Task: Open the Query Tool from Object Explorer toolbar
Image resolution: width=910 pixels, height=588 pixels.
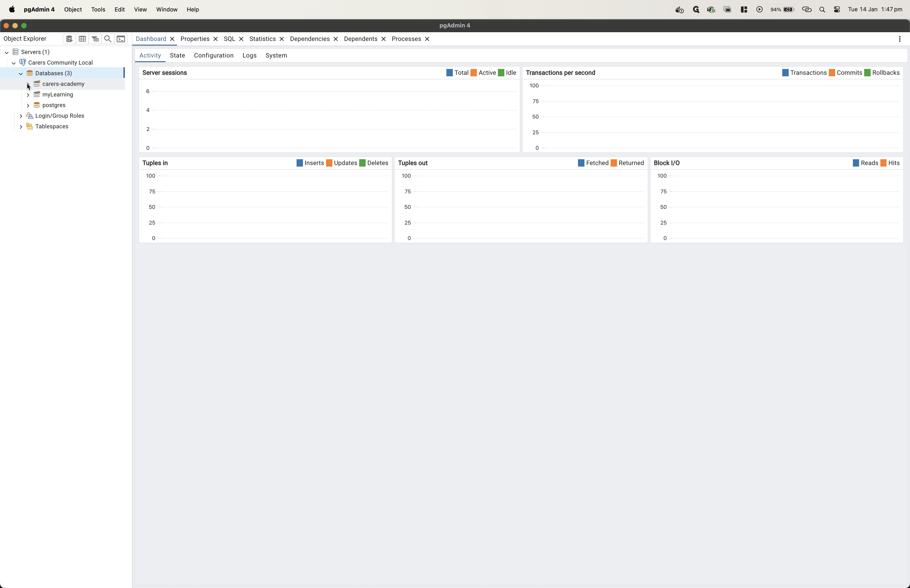Action: point(69,39)
